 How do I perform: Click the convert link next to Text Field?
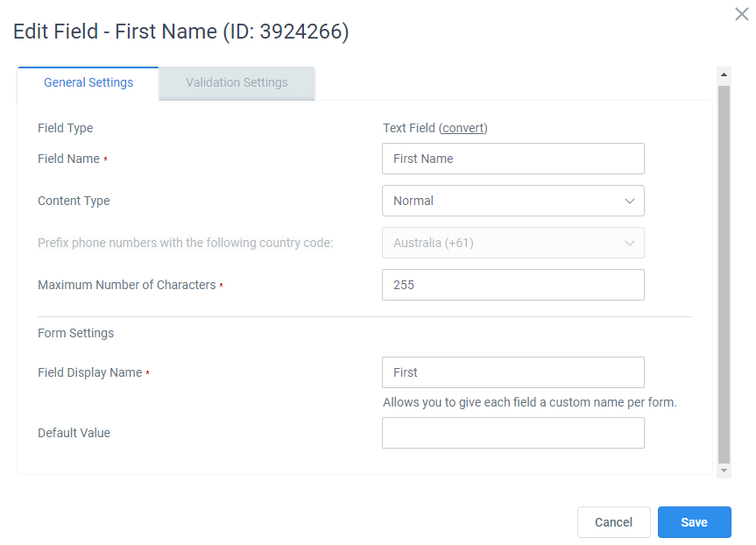(x=463, y=128)
